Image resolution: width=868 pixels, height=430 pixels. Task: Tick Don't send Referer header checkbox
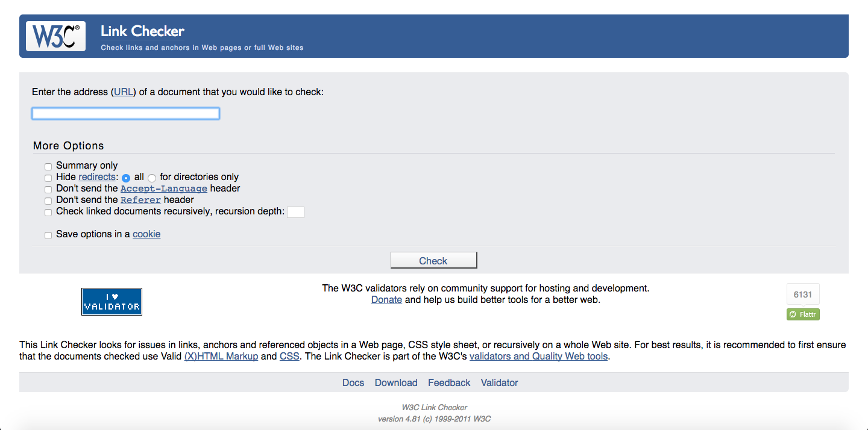[x=48, y=201]
